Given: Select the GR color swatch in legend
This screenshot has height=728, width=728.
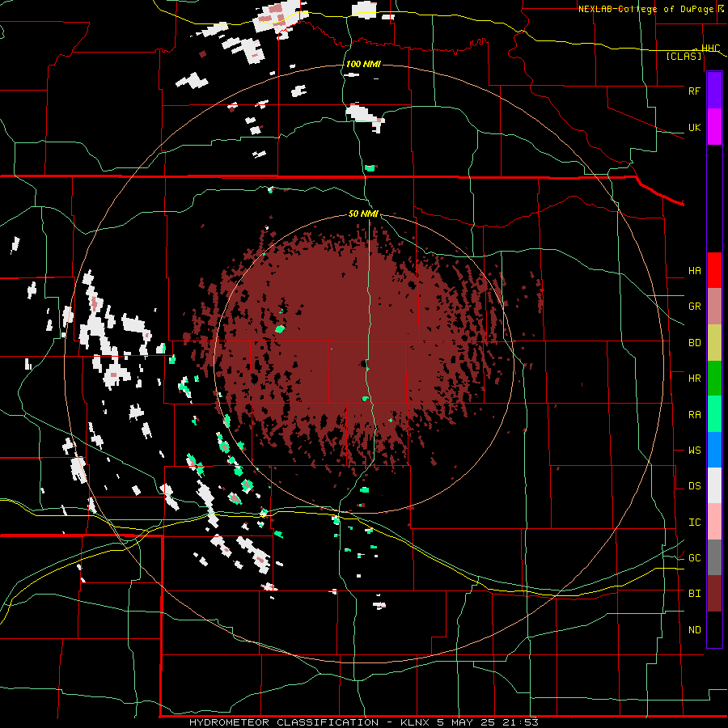Looking at the screenshot, I should 714,306.
